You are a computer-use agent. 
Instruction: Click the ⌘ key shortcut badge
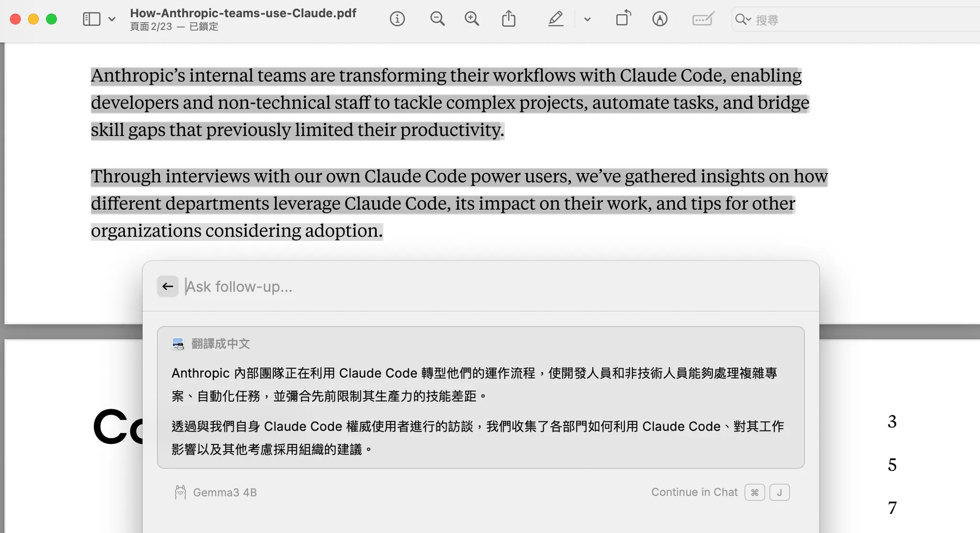tap(755, 492)
